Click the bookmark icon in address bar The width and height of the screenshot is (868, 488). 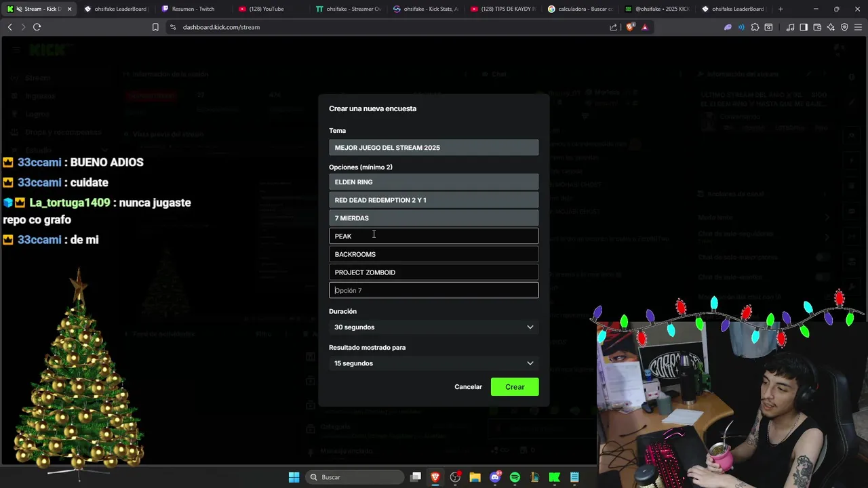155,27
